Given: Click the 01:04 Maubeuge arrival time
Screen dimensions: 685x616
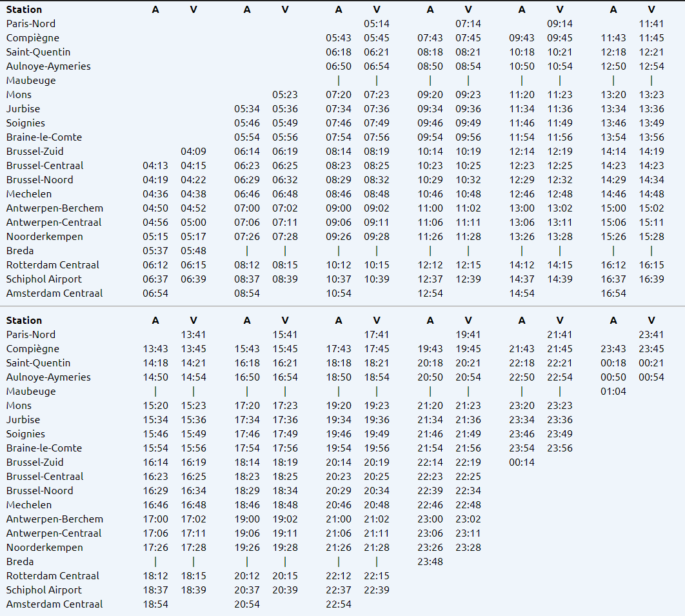Looking at the screenshot, I should (613, 392).
